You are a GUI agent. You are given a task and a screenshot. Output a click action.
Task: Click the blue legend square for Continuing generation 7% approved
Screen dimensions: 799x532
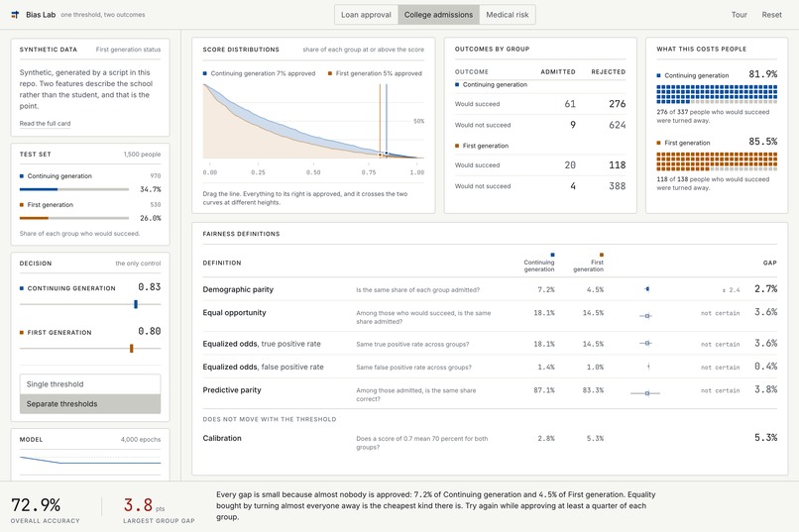point(205,73)
